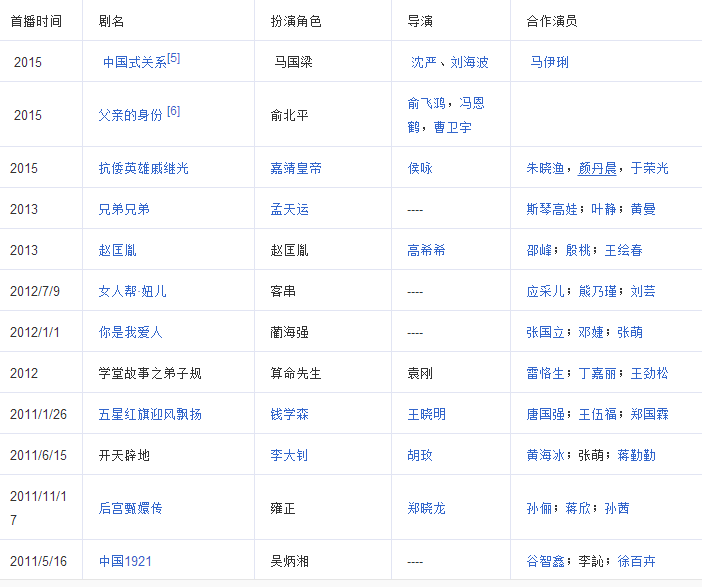Open 五星红旗迎风飘扬 drama link

coord(151,414)
